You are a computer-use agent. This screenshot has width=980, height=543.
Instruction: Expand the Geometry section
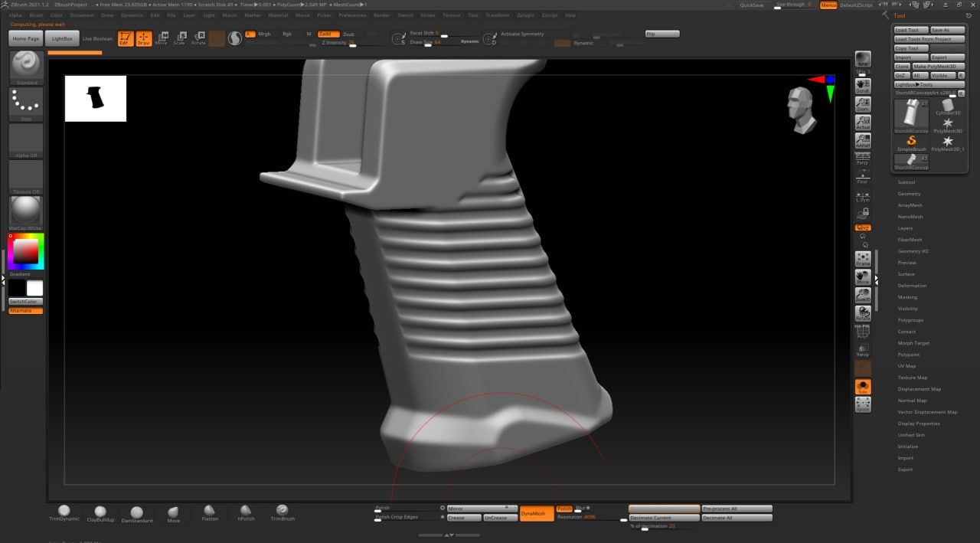[x=910, y=194]
